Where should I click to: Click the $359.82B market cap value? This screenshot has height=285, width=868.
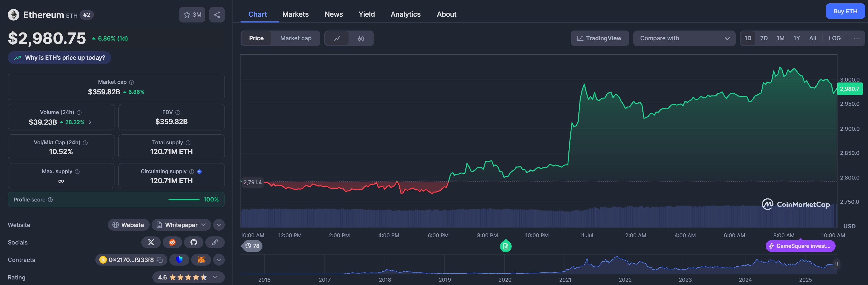pos(104,92)
